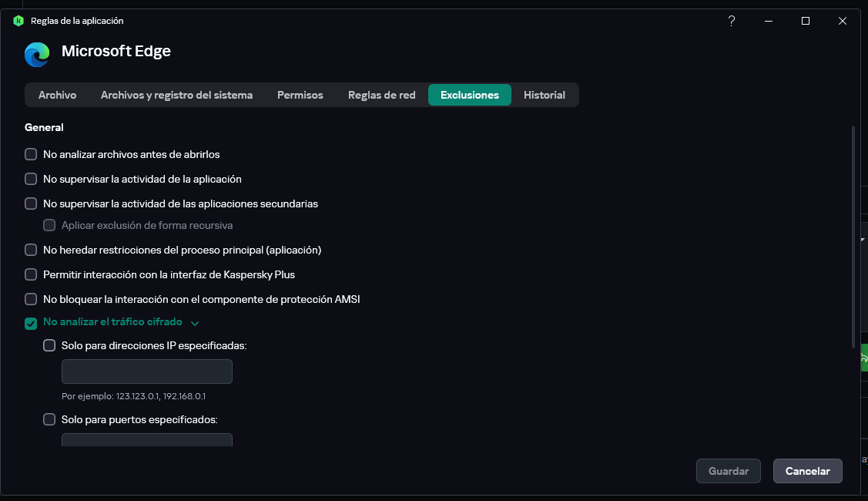Switch to the Archivo tab
This screenshot has height=501, width=868.
(58, 95)
